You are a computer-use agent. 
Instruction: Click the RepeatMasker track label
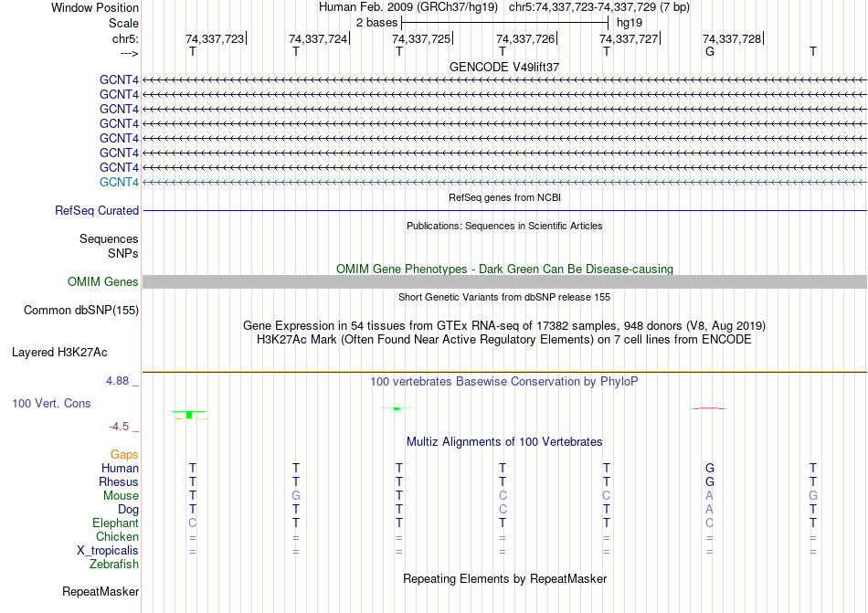(x=101, y=592)
